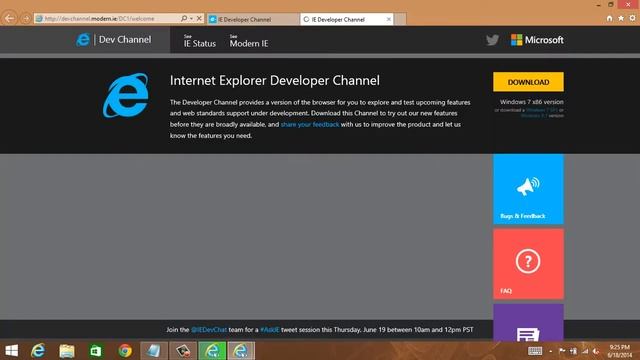Open File Explorer from the taskbar

coord(67,351)
